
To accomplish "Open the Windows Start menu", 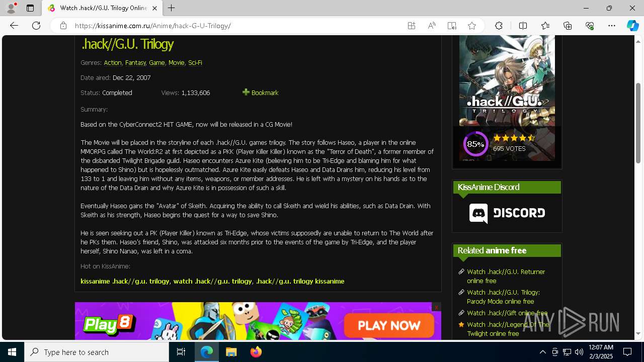I will [x=12, y=352].
